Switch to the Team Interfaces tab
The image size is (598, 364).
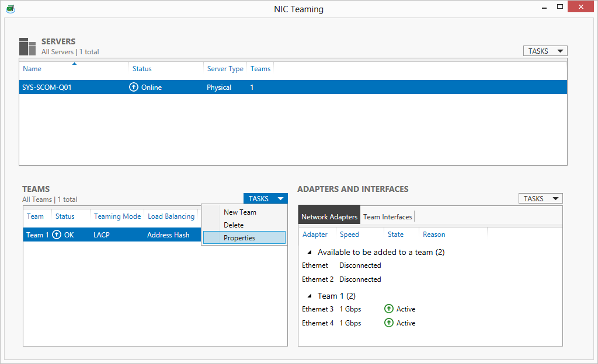click(x=387, y=217)
